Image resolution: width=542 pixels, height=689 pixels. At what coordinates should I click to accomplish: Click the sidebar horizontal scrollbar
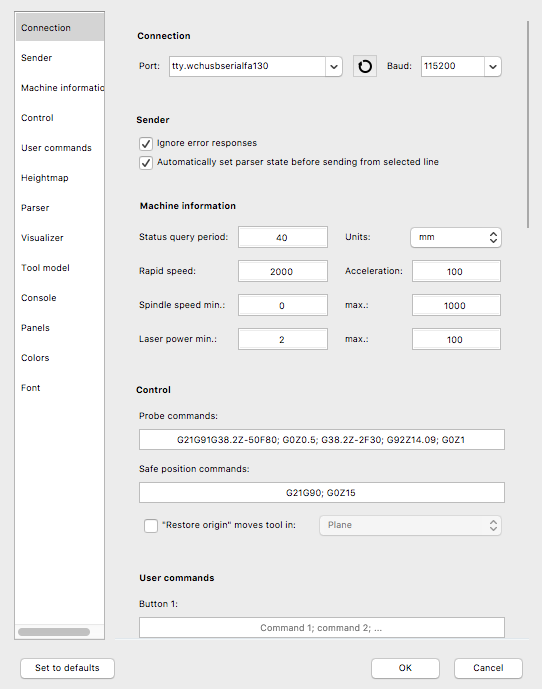pos(54,632)
